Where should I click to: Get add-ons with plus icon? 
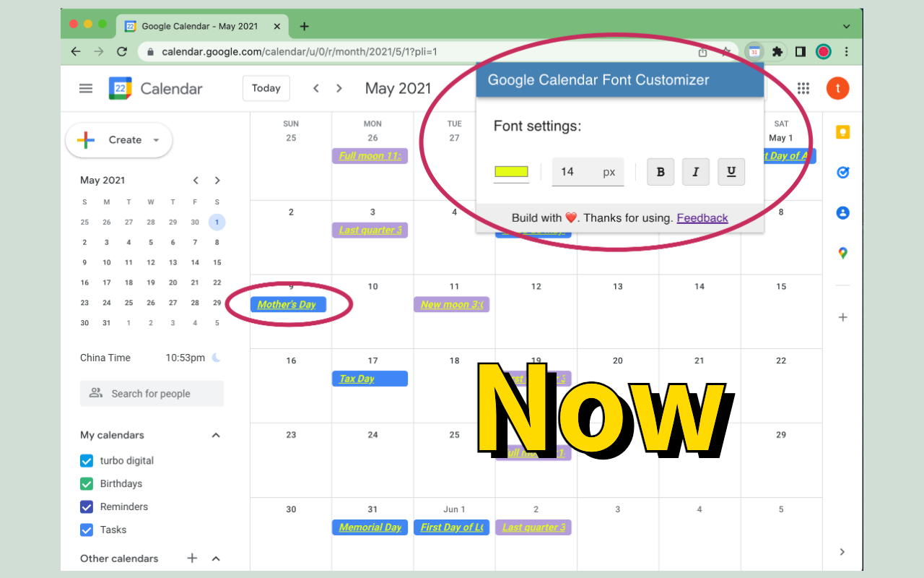click(842, 317)
